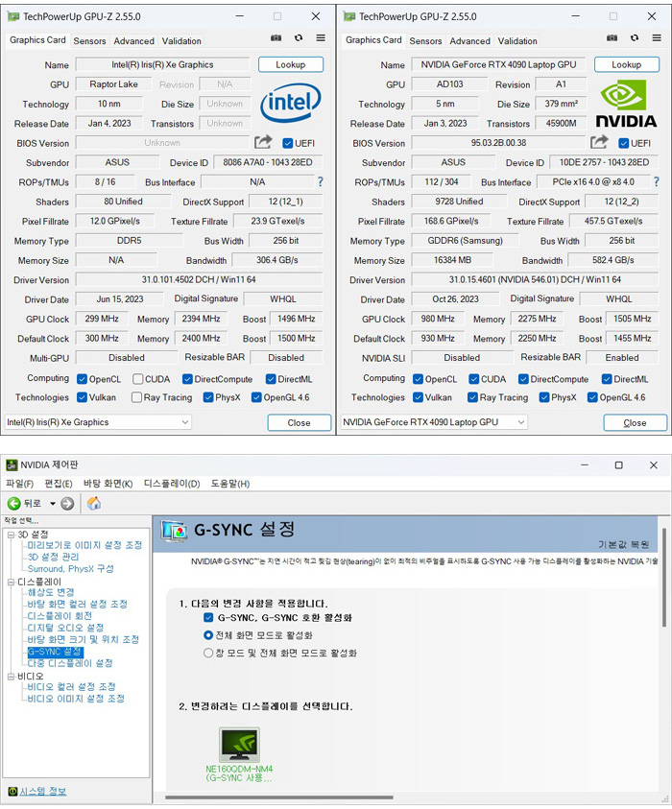
Task: Click NVIDIA Control Panel title bar icon
Action: [12, 465]
